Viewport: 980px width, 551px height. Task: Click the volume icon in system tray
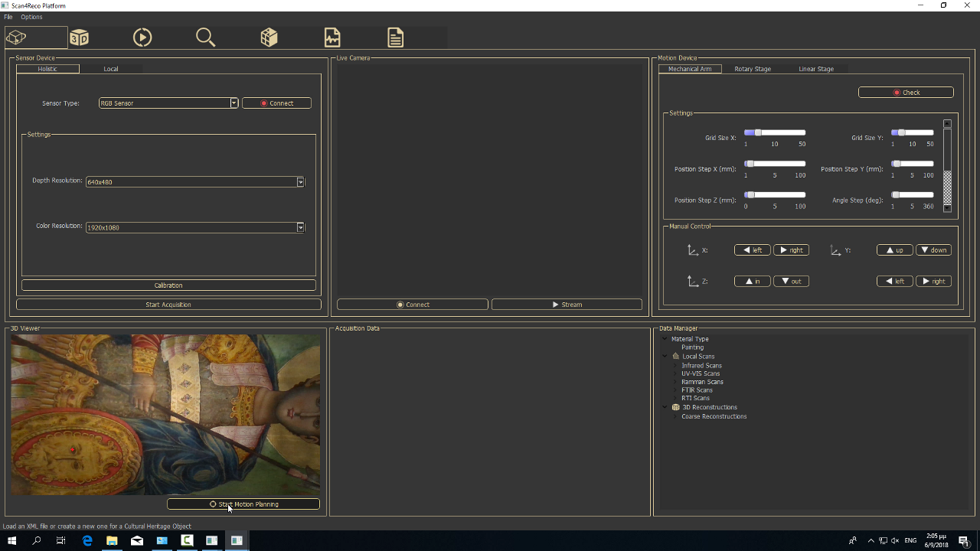pos(895,541)
